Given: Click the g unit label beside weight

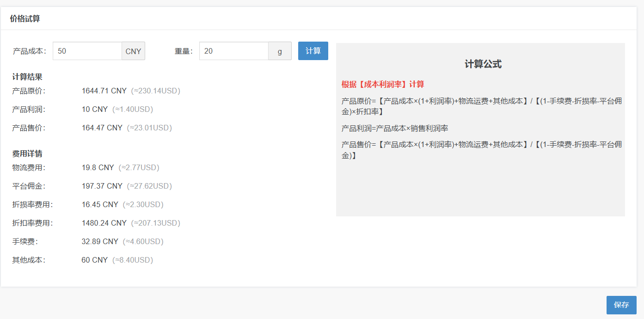Looking at the screenshot, I should coord(280,51).
